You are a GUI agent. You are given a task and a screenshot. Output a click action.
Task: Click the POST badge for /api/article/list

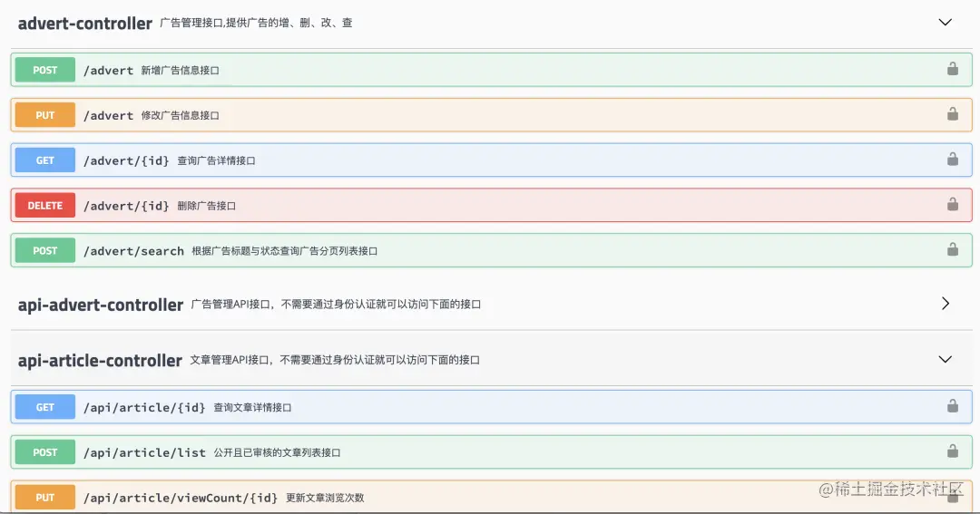tap(45, 452)
